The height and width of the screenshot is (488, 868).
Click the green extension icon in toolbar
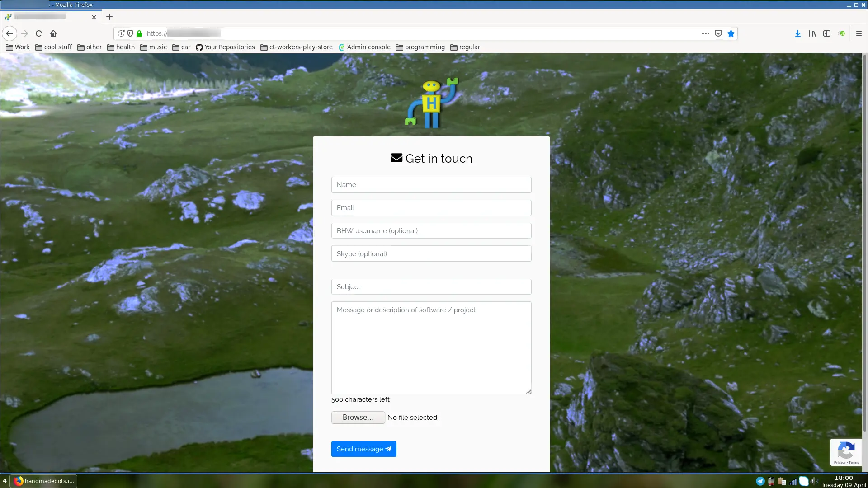coord(841,33)
